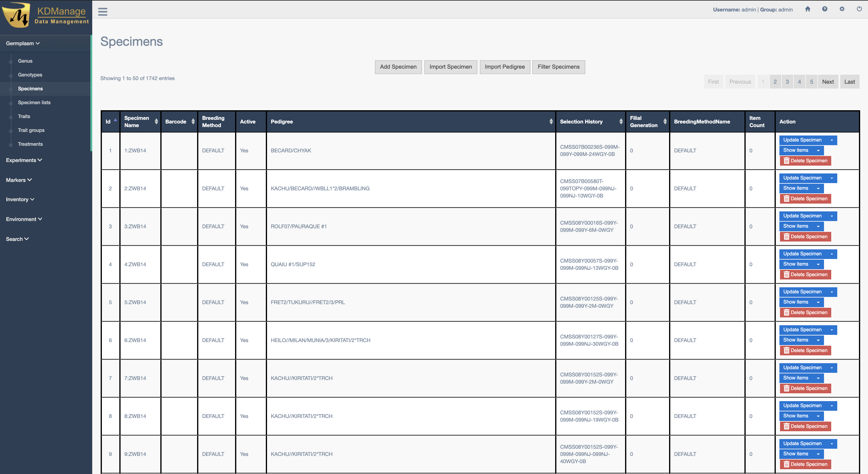Open Show items dropdown for specimen 3
868x474 pixels.
click(x=818, y=226)
